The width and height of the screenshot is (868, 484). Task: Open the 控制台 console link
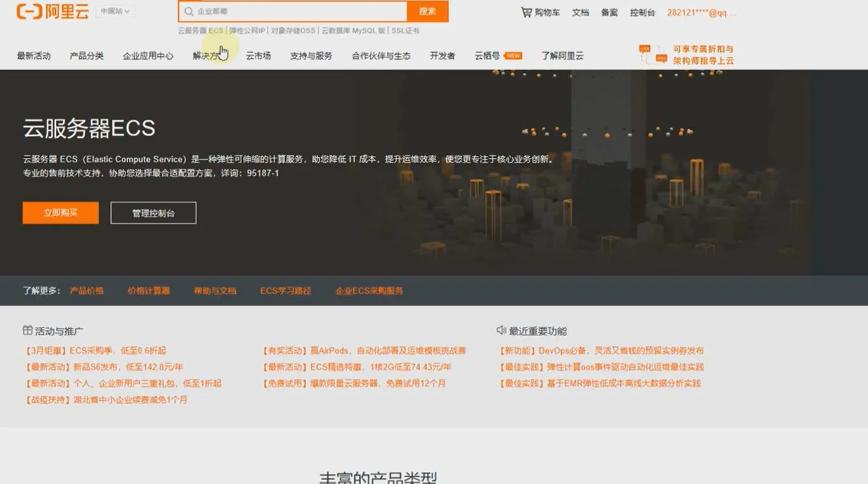click(x=642, y=13)
